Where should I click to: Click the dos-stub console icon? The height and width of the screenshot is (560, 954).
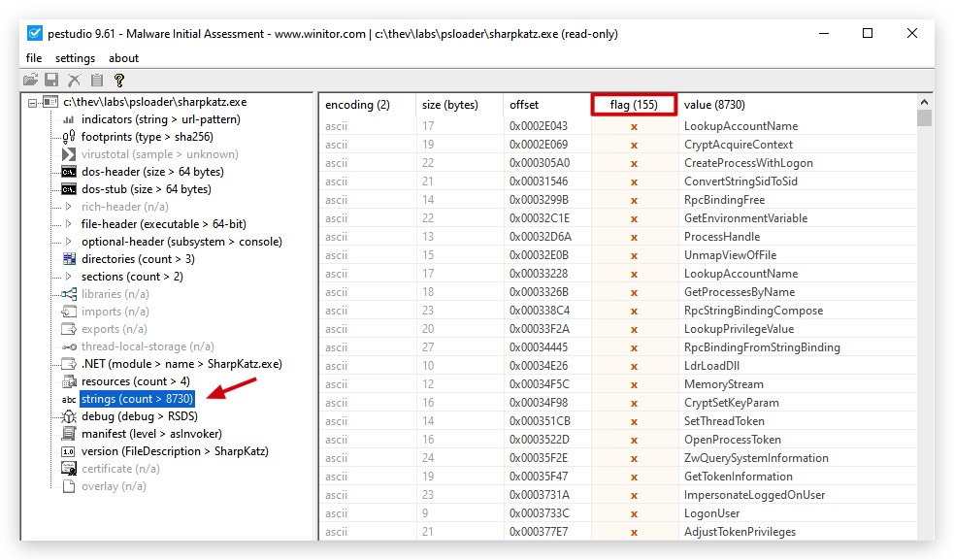pos(69,189)
